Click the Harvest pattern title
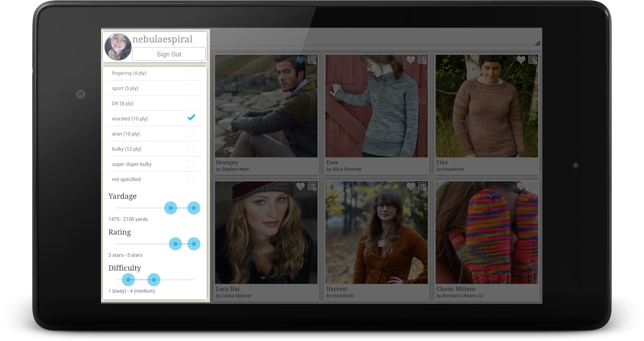This screenshot has width=644, height=341. pos(336,289)
